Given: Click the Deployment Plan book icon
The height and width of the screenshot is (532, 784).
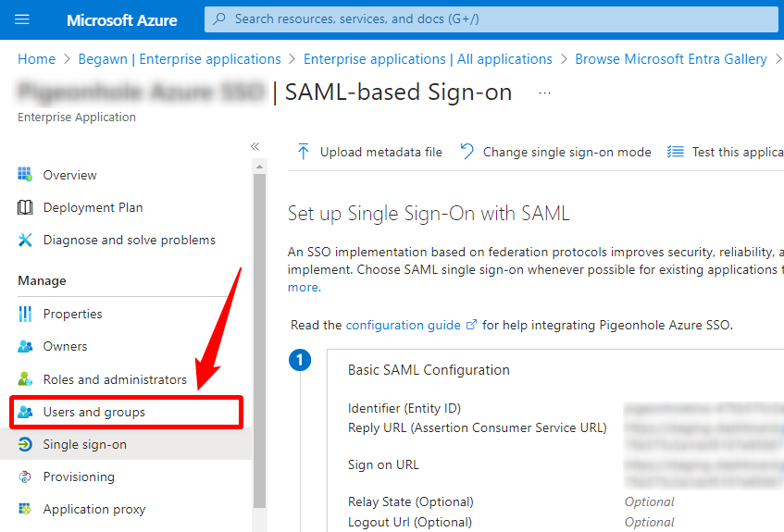Looking at the screenshot, I should 25,207.
